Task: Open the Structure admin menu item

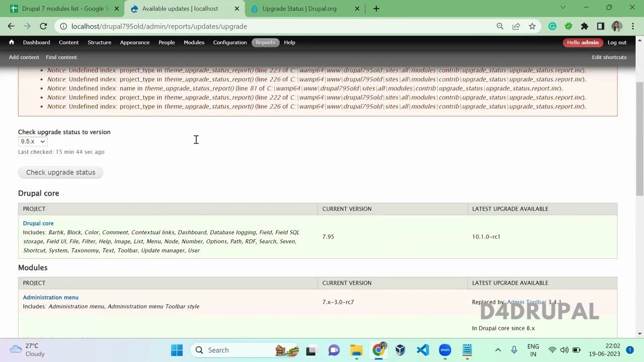Action: point(99,42)
